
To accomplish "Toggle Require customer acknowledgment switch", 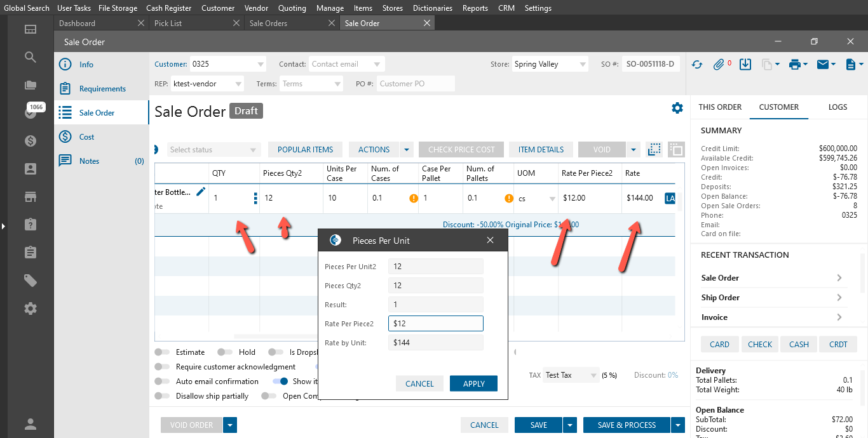I will point(163,367).
